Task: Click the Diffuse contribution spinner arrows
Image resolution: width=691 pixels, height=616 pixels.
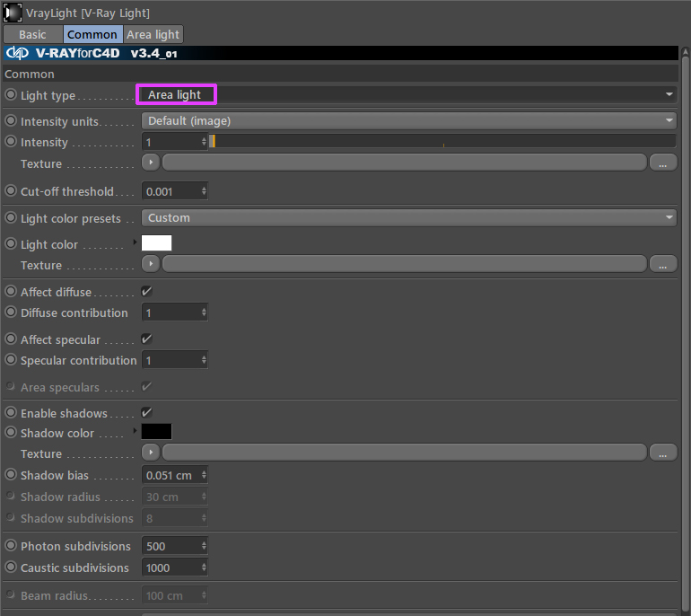Action: point(204,312)
